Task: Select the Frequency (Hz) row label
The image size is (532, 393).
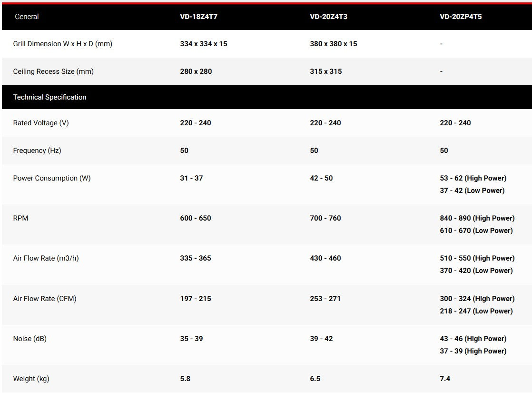Action: tap(37, 151)
